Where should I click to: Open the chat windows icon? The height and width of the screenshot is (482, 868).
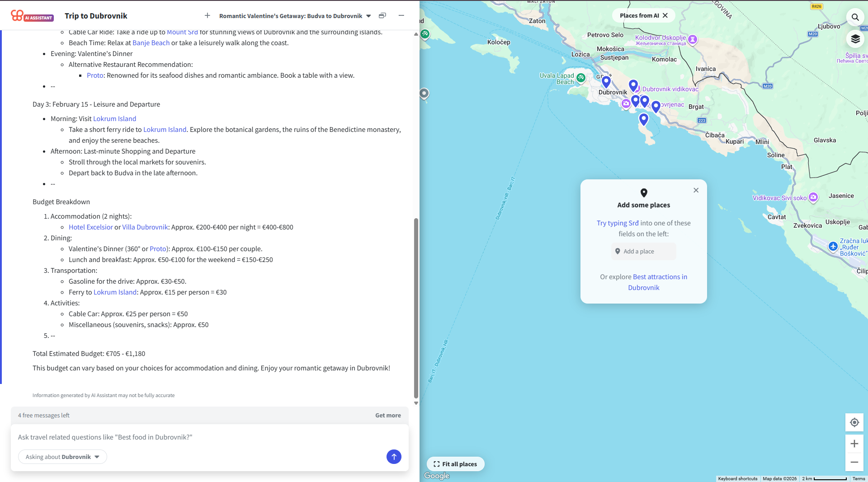point(382,16)
